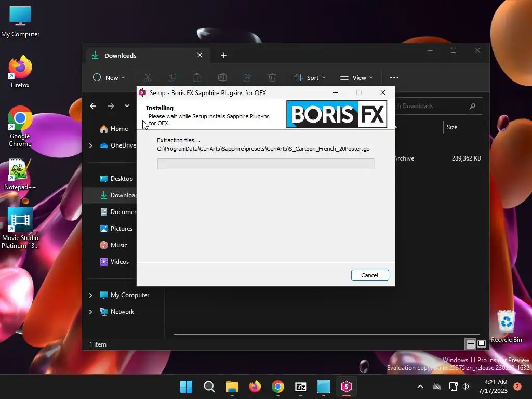Open taskbar Search
This screenshot has height=399, width=532.
click(x=209, y=387)
